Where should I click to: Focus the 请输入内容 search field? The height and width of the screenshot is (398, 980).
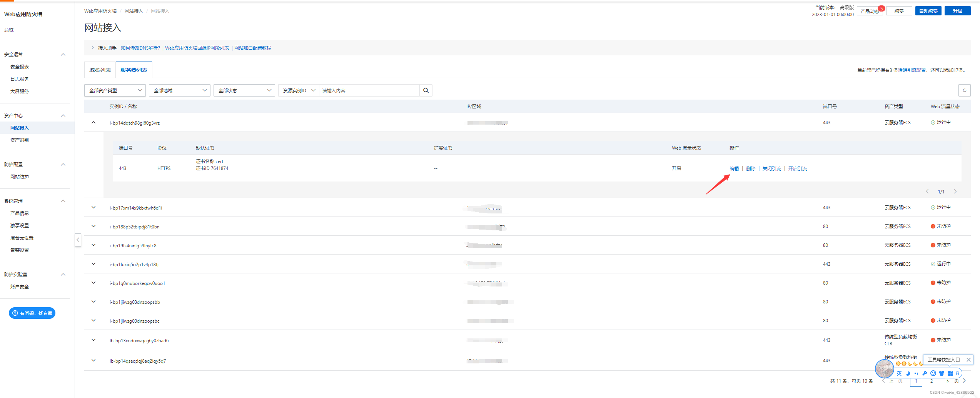[x=369, y=90]
